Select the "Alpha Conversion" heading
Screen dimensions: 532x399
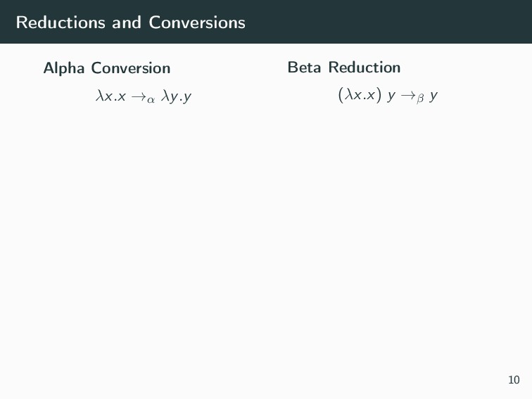[106, 68]
